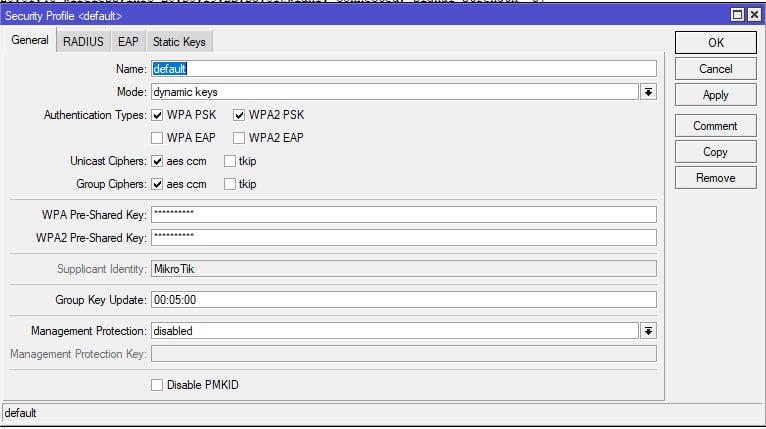766x429 pixels.
Task: Click the Group Key Update field
Action: tap(404, 300)
